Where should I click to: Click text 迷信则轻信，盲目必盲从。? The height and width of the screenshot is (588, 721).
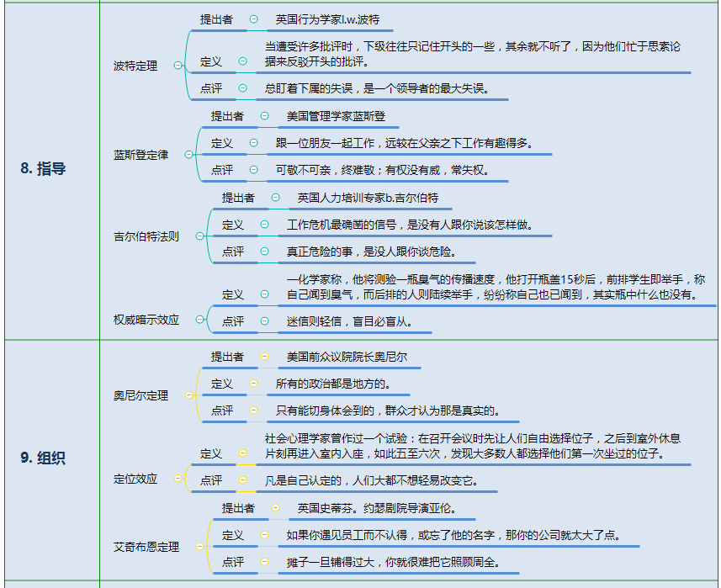(x=349, y=321)
